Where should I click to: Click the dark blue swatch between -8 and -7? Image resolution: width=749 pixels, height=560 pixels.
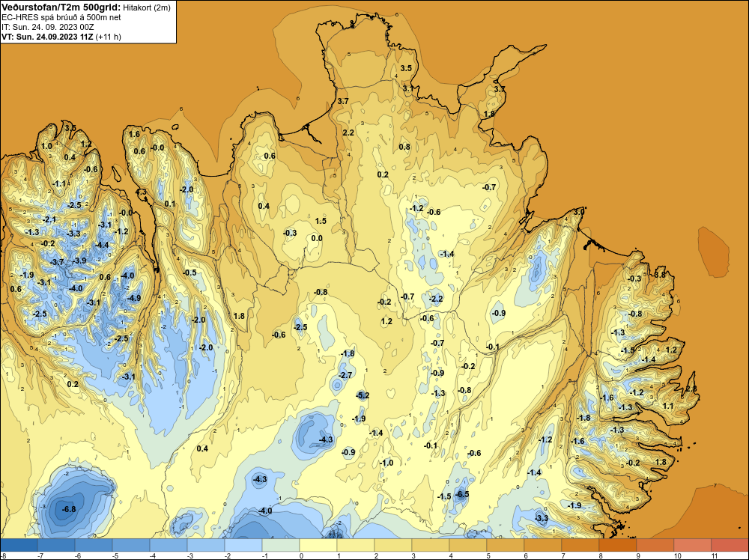click(19, 545)
